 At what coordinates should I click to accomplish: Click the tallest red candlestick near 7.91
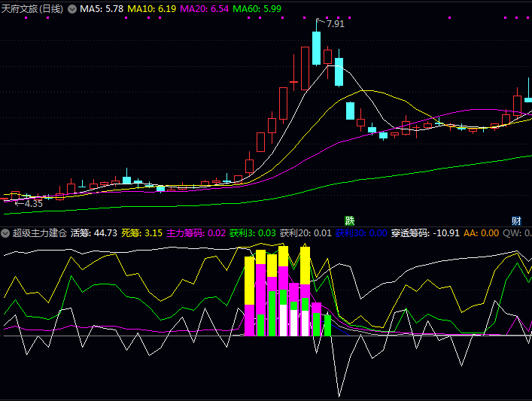coord(305,66)
